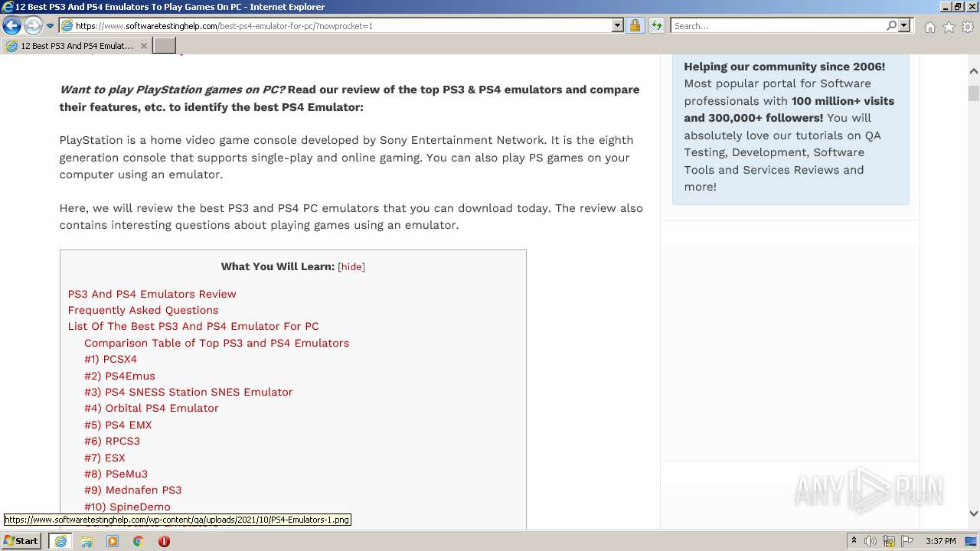This screenshot has width=980, height=551.
Task: Open #3) PS4 SNESS Station SNES Emulator
Action: [x=188, y=392]
